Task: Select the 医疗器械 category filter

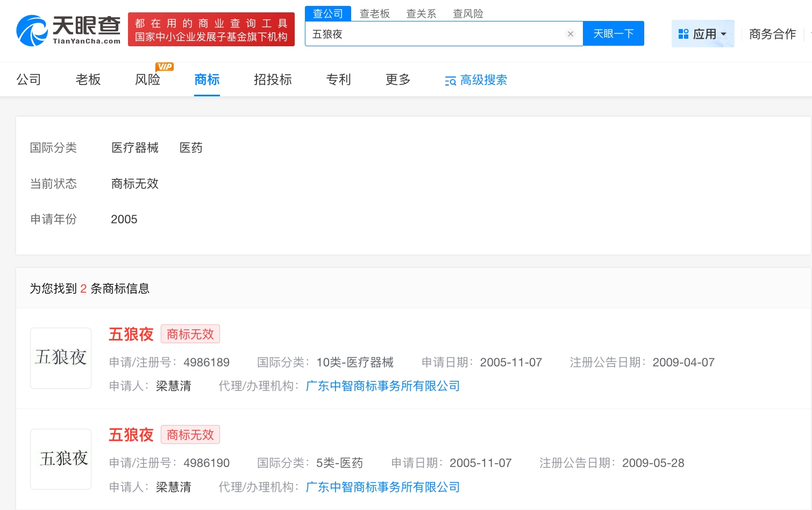Action: [134, 148]
